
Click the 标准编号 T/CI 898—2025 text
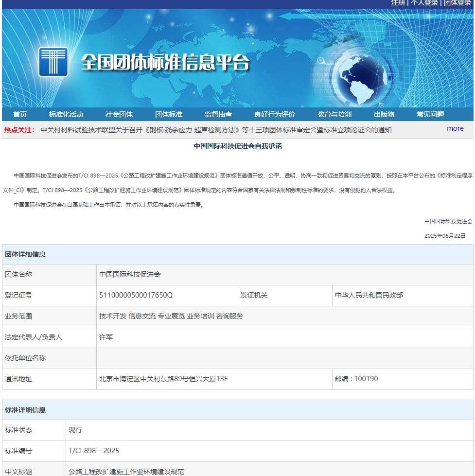92,451
